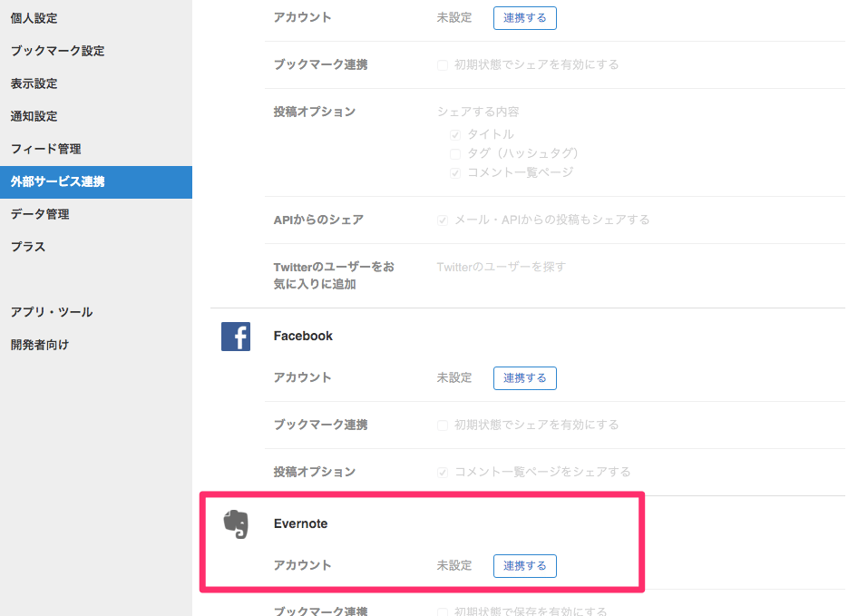858x616 pixels.
Task: Toggle the タイトル checkbox
Action: click(x=455, y=134)
